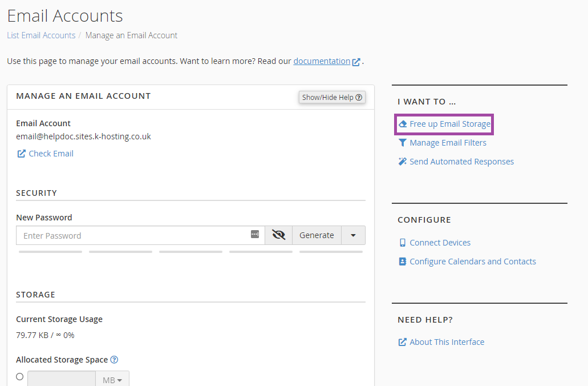Click the 79.77 KB storage usage value

[x=33, y=335]
